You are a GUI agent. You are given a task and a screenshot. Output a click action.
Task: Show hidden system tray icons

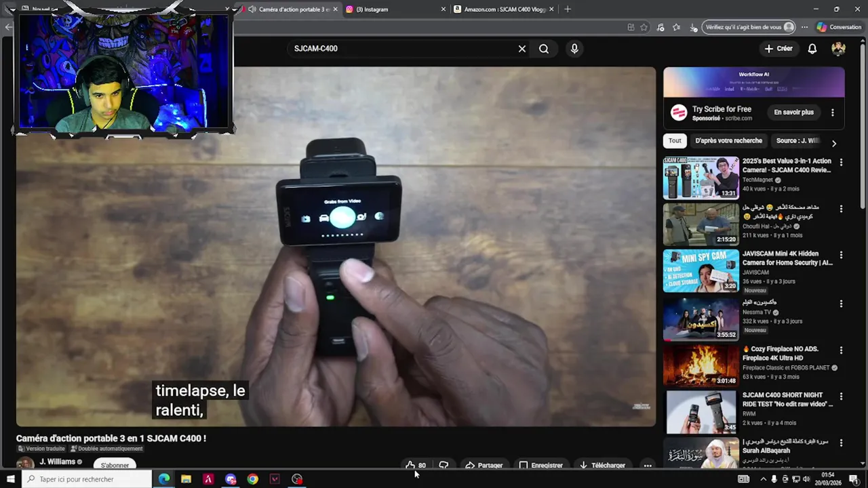coord(763,479)
